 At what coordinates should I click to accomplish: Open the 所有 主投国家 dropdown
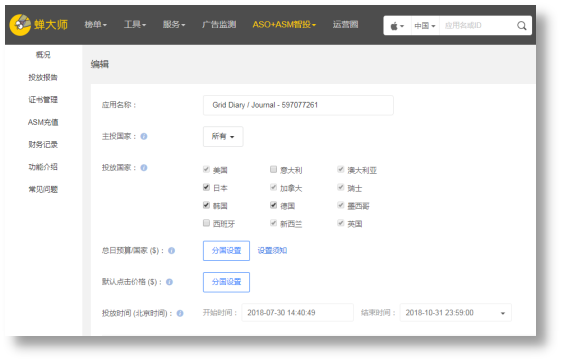point(223,136)
